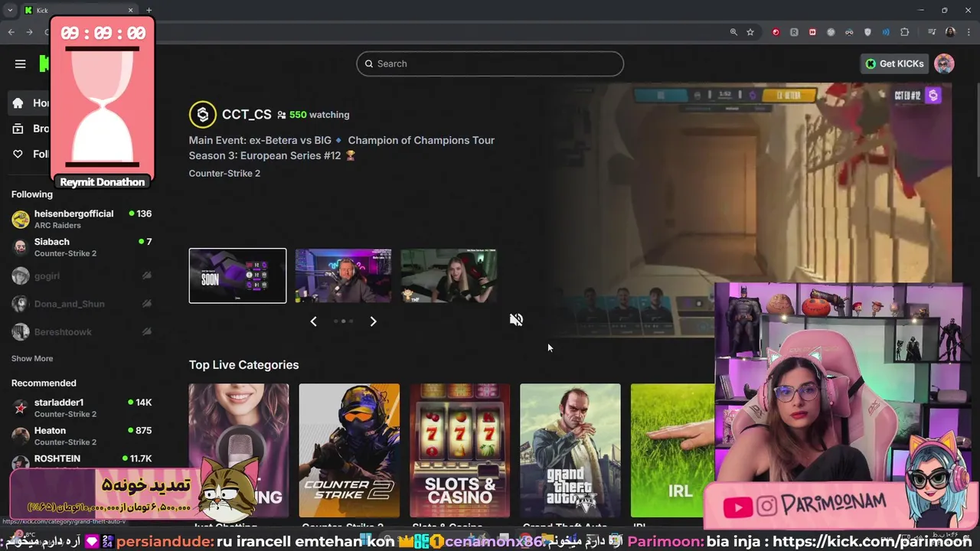
Task: Click the Following section header
Action: [x=32, y=194]
